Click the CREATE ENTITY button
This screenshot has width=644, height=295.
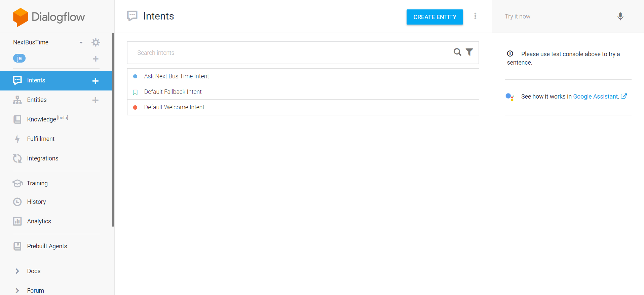[435, 17]
